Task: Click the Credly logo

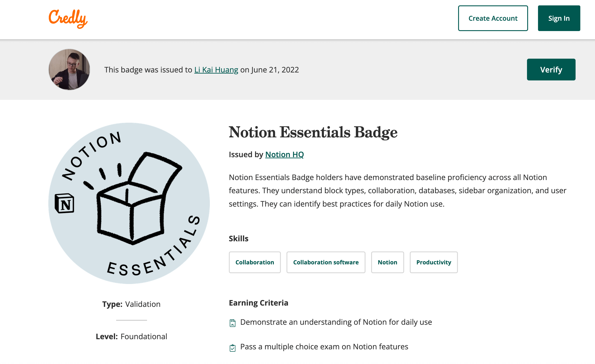Action: (x=68, y=19)
